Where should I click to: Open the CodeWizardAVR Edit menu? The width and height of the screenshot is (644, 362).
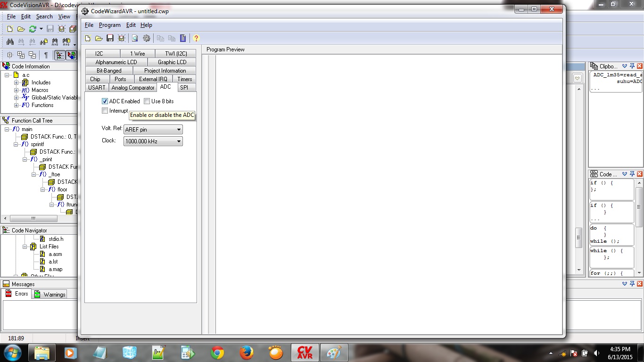[x=131, y=25]
